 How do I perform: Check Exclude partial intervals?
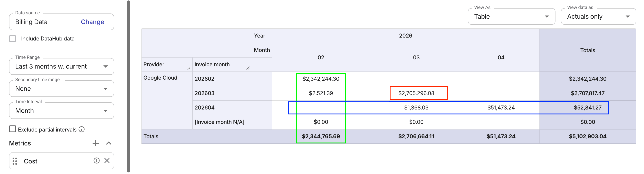(13, 129)
